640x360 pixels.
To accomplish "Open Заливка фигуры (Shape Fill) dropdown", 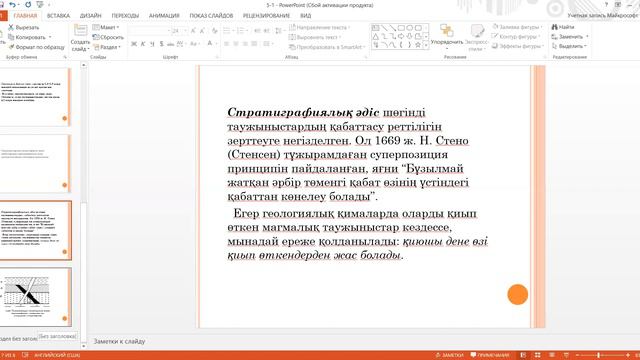I will point(518,27).
